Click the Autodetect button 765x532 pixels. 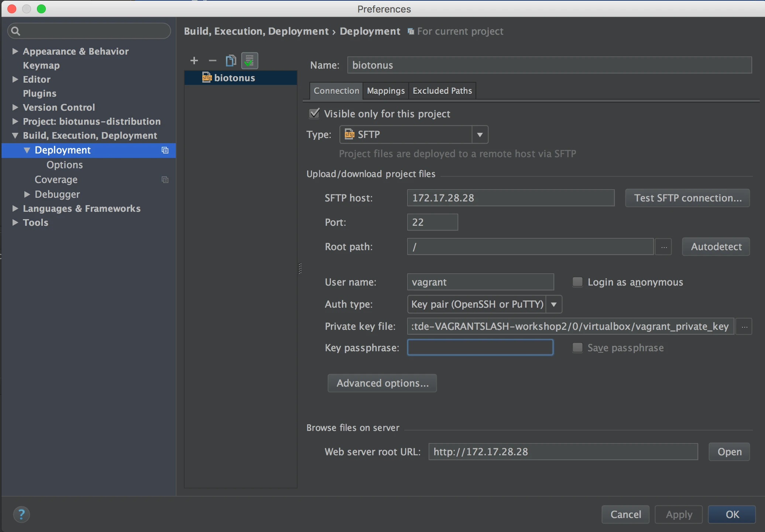(716, 247)
